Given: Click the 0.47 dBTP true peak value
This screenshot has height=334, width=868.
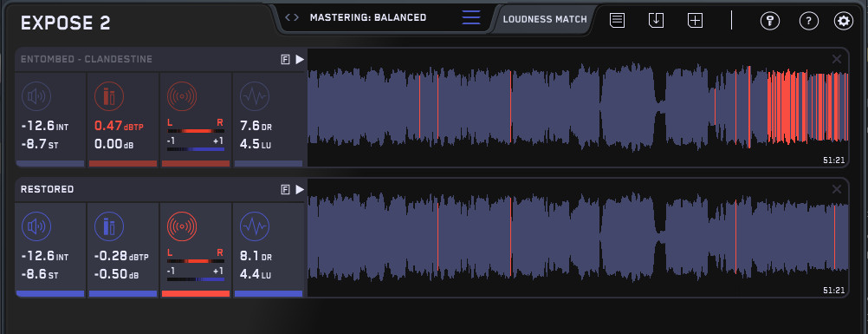Looking at the screenshot, I should pos(120,126).
